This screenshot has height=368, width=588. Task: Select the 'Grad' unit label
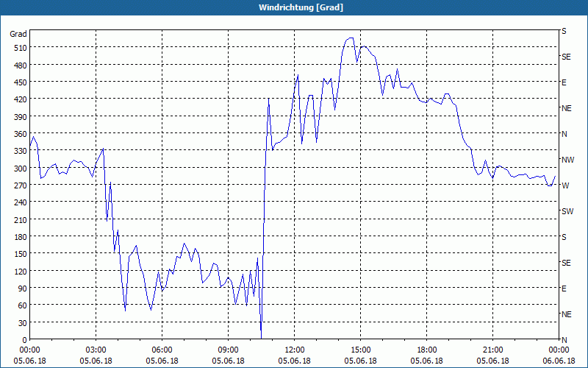point(18,34)
